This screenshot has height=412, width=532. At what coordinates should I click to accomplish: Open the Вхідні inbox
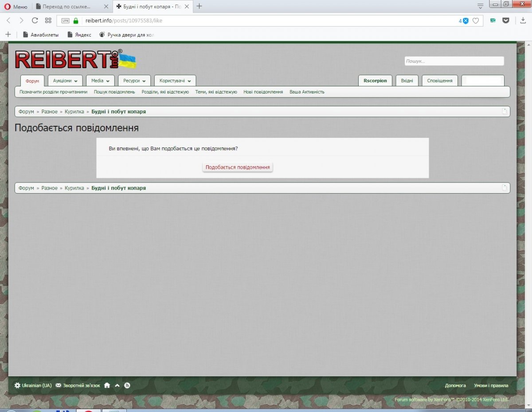pos(407,81)
